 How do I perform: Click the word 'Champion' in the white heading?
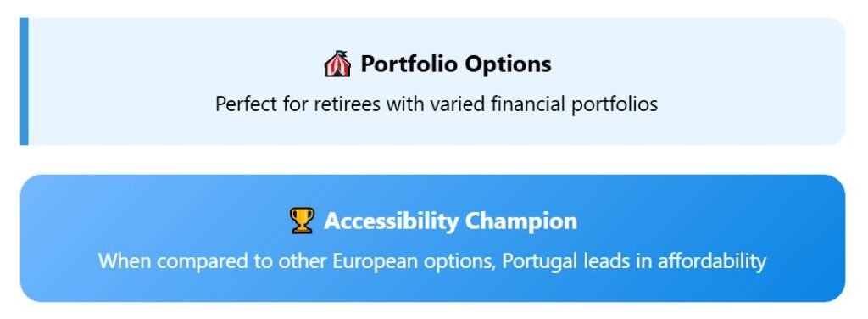521,221
